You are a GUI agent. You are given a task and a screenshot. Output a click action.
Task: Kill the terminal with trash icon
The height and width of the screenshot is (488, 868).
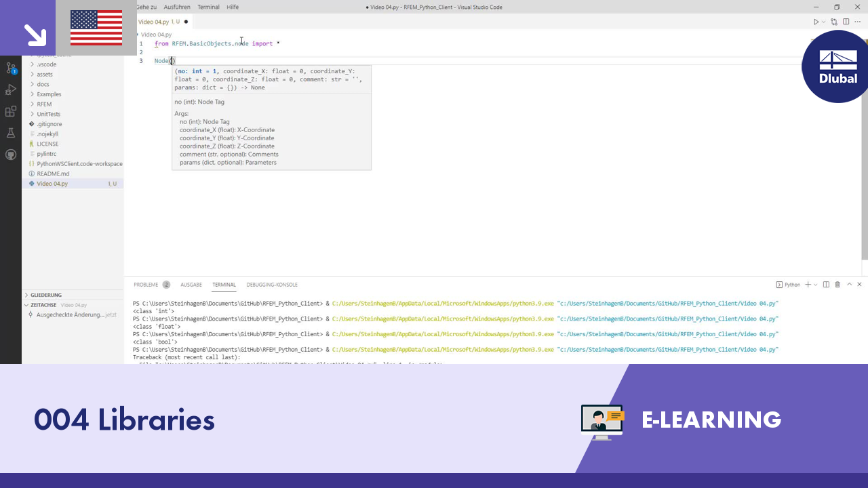837,285
